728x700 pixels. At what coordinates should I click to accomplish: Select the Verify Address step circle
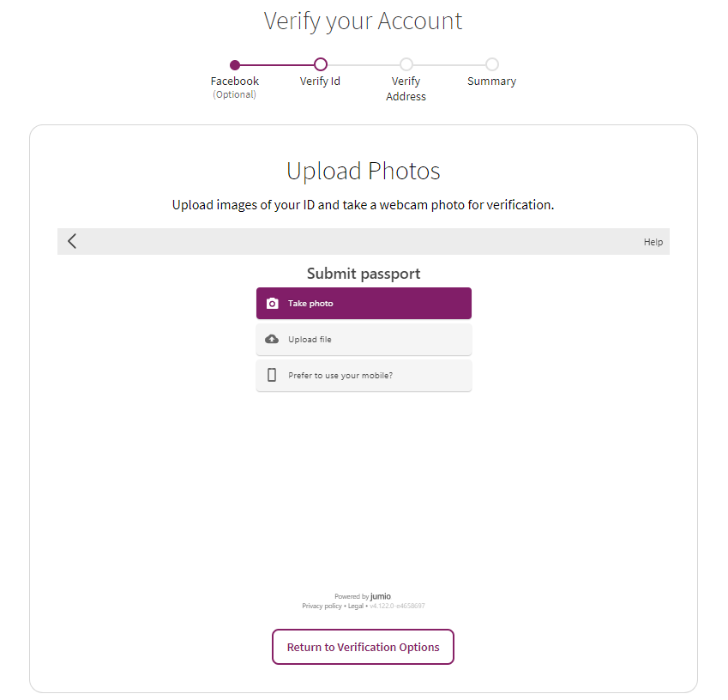point(406,64)
